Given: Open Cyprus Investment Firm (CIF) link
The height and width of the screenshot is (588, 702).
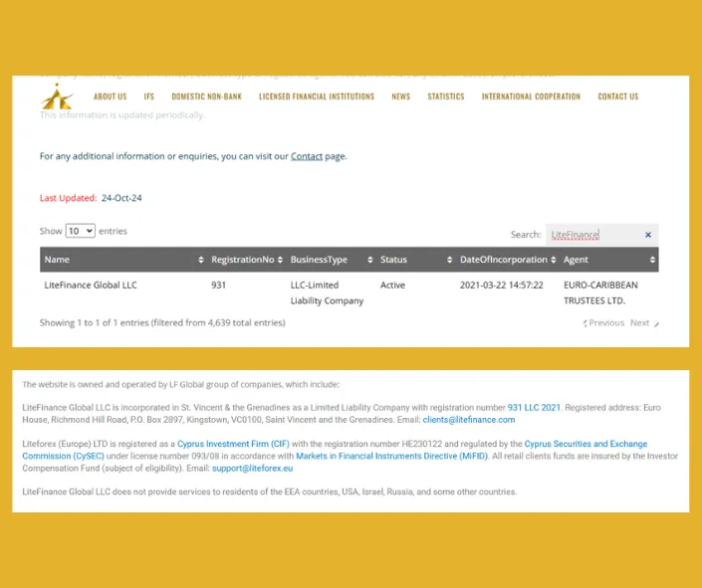Looking at the screenshot, I should 233,444.
